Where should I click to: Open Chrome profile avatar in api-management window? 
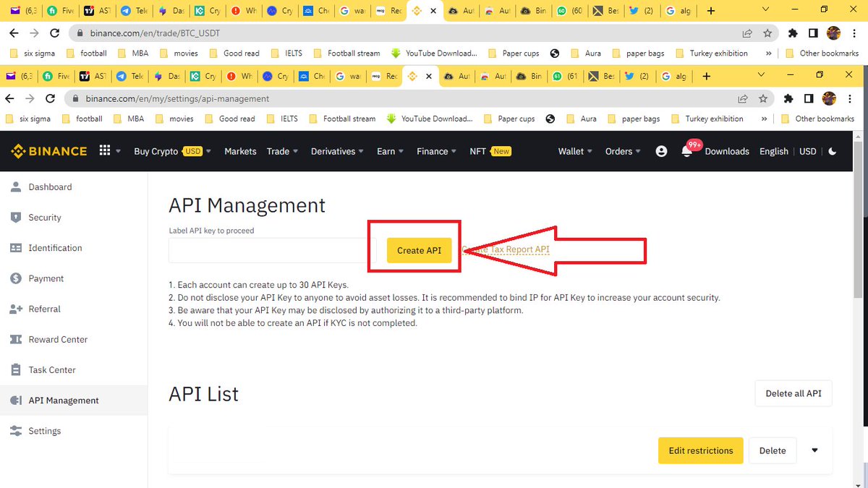click(829, 98)
